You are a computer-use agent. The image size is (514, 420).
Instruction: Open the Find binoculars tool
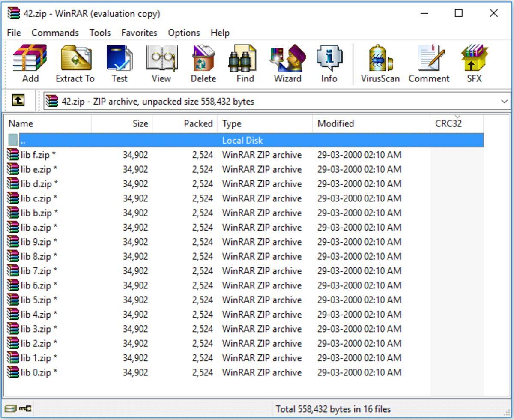coord(245,63)
